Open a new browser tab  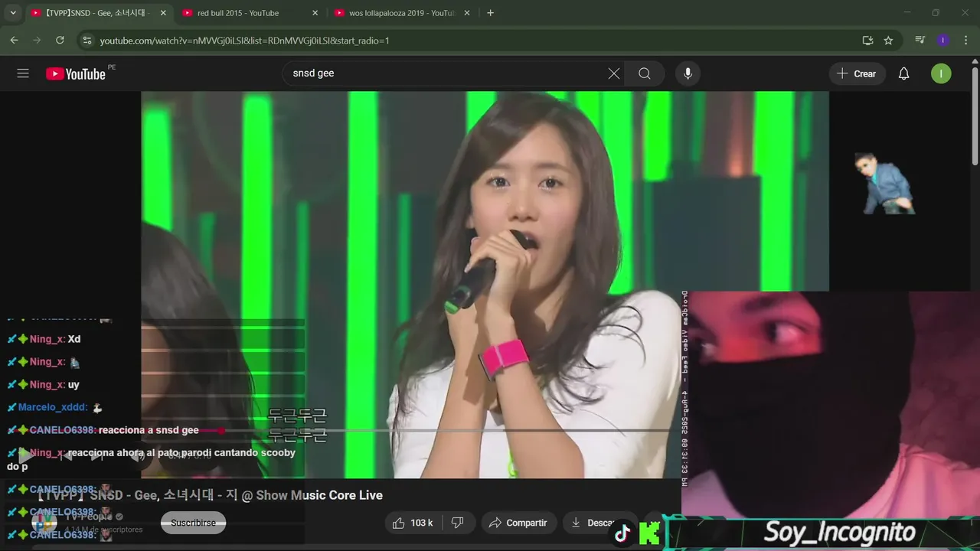490,13
